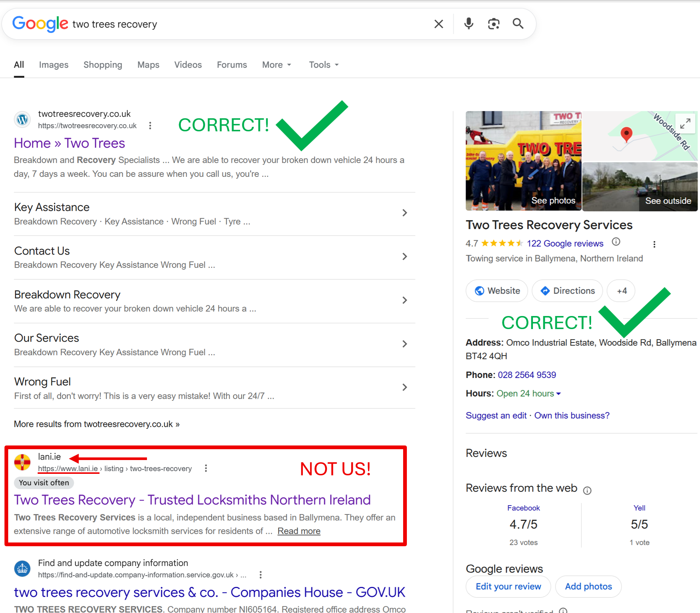
Task: Open three-dot menu for twotreesrecovery.co.uk result
Action: pyautogui.click(x=150, y=126)
